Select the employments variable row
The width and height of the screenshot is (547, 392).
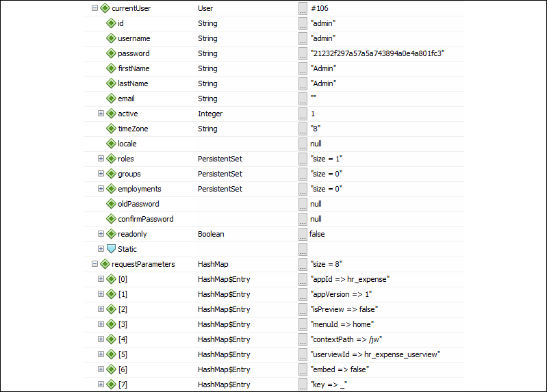coord(274,189)
